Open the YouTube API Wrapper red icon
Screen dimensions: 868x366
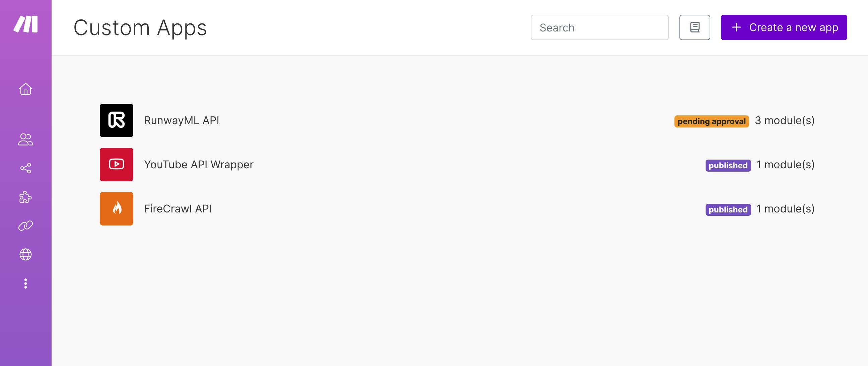tap(116, 164)
